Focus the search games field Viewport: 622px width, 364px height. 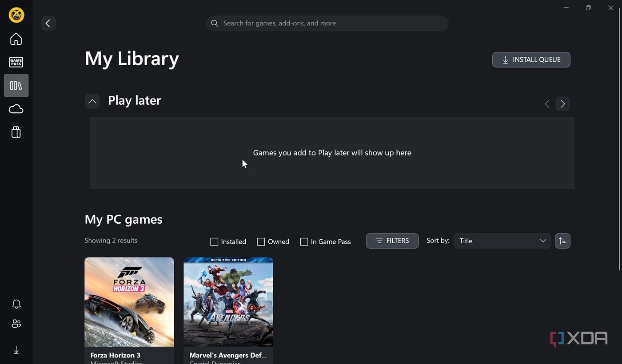tap(327, 23)
